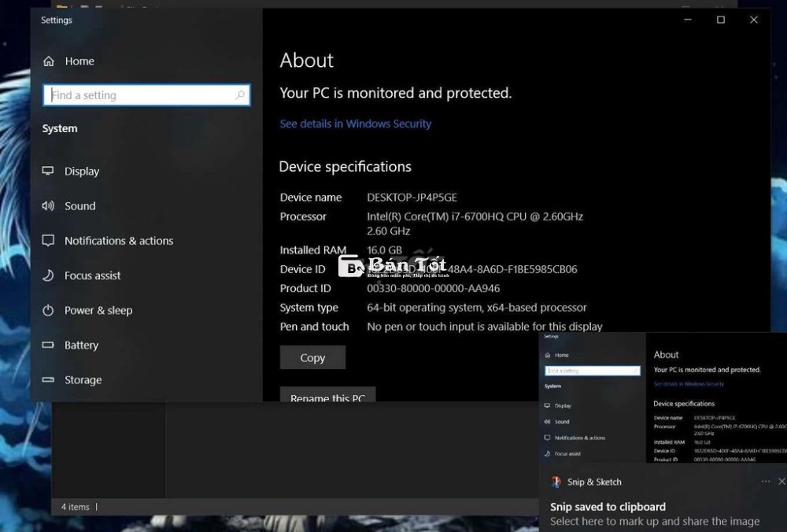Select "Snip saved to clipboard" notification title
Screen dimensions: 787x532
click(x=608, y=507)
